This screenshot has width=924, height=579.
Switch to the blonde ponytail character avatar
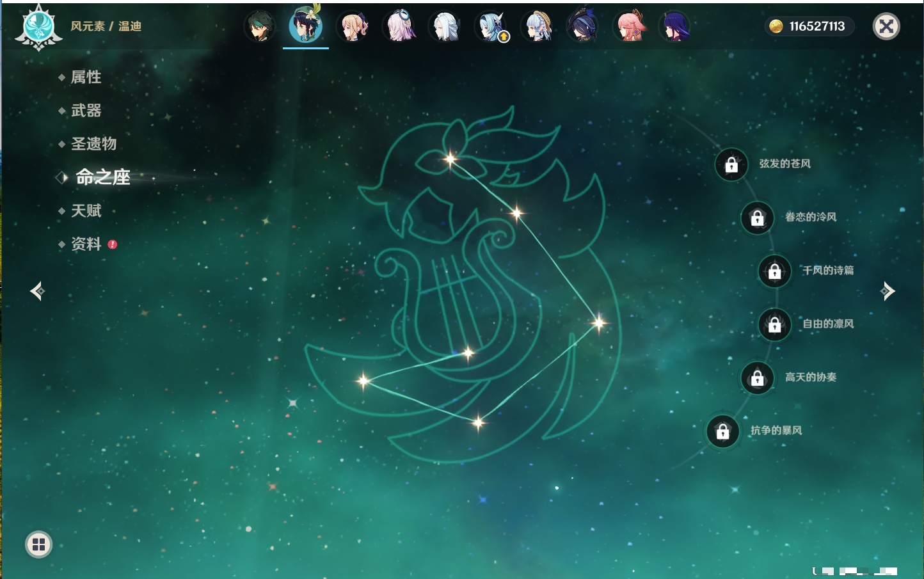[x=353, y=27]
